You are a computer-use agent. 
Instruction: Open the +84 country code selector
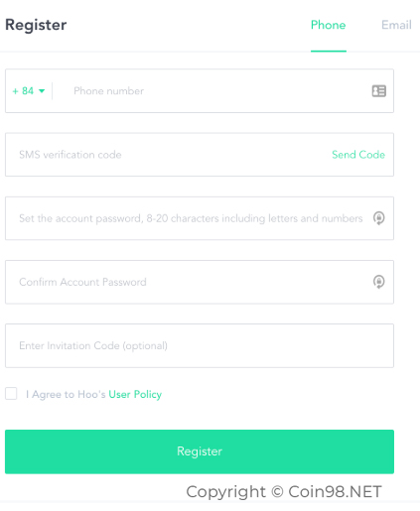coord(29,91)
